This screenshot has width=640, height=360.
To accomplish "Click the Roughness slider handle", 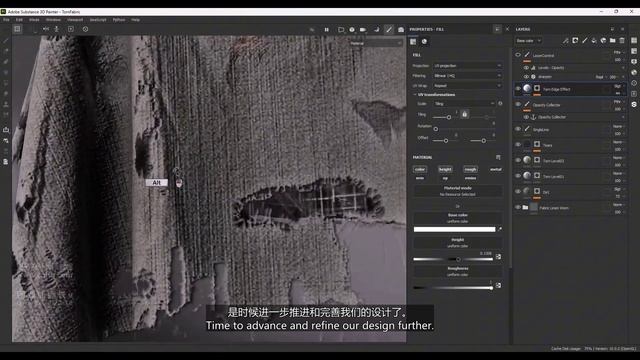I will coord(491,288).
